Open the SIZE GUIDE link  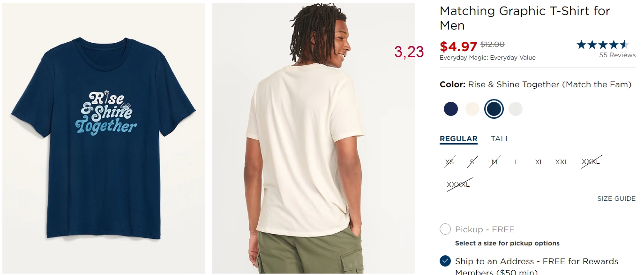pos(616,199)
